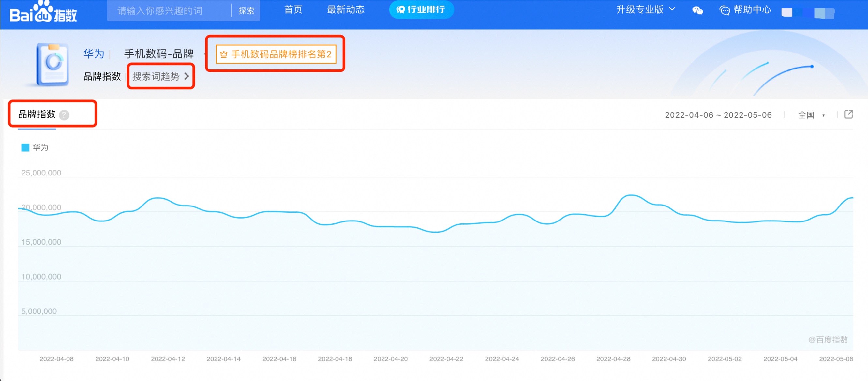
Task: Click the 5,000,000 y-axis value
Action: pos(39,311)
